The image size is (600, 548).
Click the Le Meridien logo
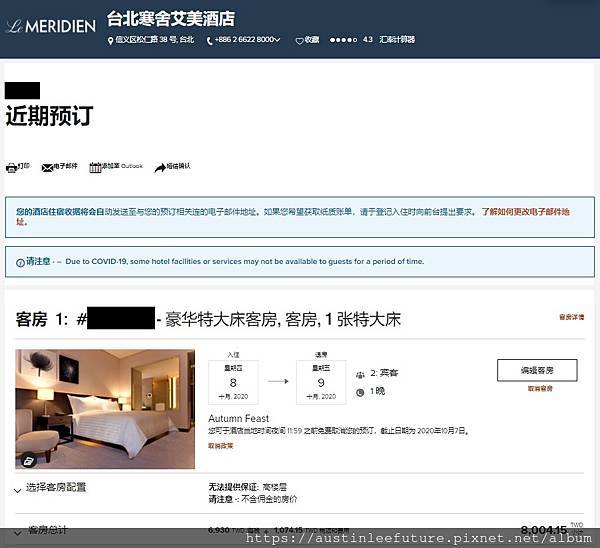point(51,26)
